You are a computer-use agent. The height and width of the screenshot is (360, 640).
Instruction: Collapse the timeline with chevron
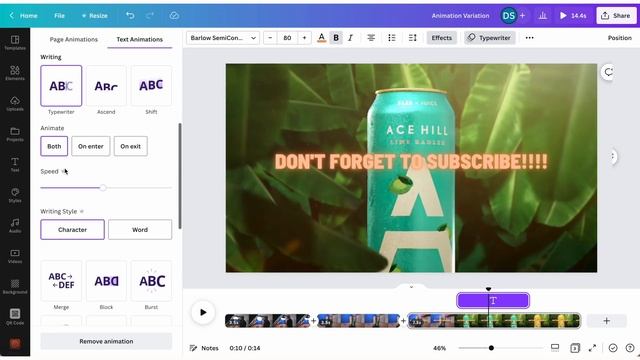[x=411, y=287]
